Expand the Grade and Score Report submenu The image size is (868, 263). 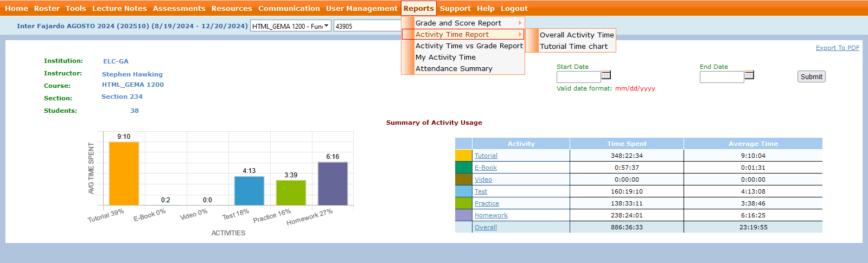pos(462,23)
